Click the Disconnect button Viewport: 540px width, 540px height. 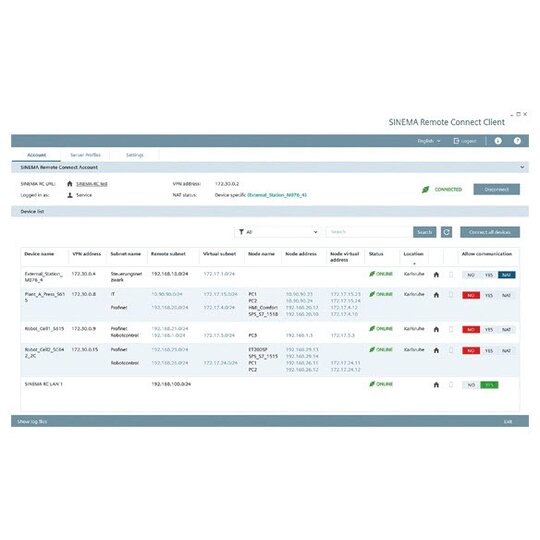[x=496, y=189]
